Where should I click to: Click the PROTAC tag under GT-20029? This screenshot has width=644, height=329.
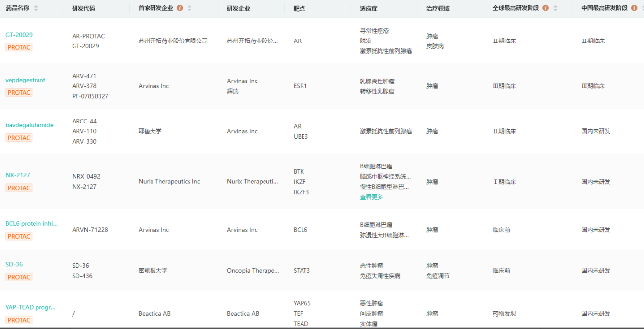click(19, 47)
